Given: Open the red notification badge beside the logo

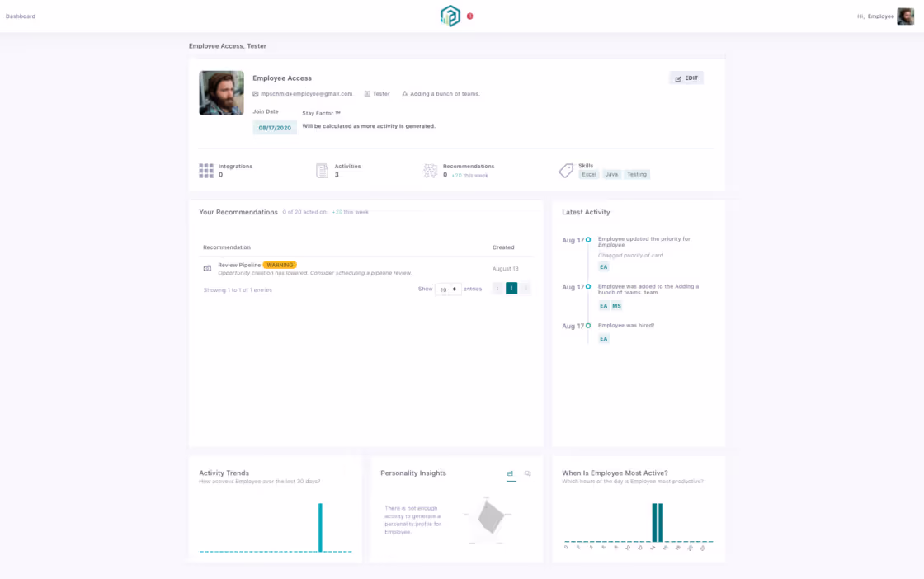Looking at the screenshot, I should (469, 16).
